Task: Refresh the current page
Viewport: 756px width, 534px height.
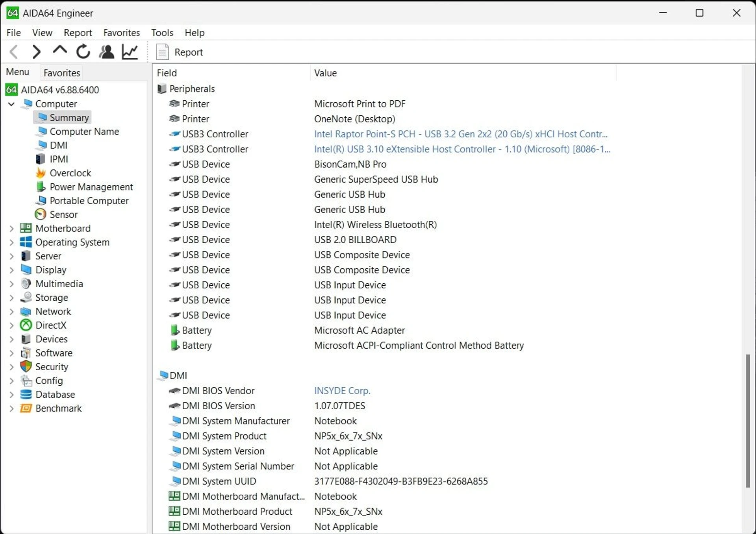Action: click(x=83, y=52)
